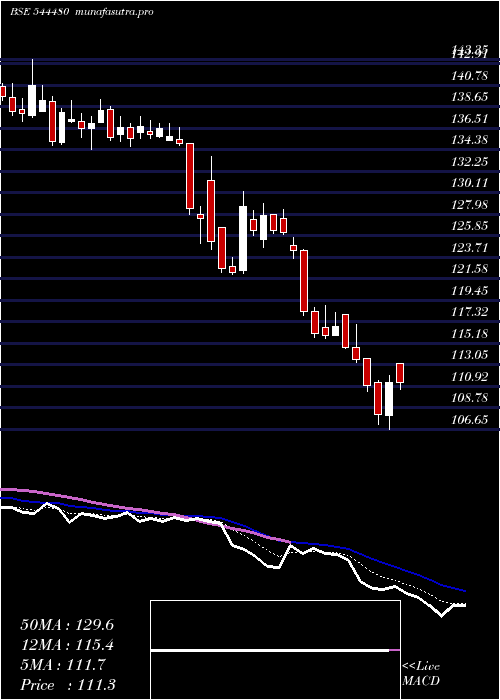This screenshot has height=700, width=500.
Task: Select the 121.58 price level label
Action: 470,269
